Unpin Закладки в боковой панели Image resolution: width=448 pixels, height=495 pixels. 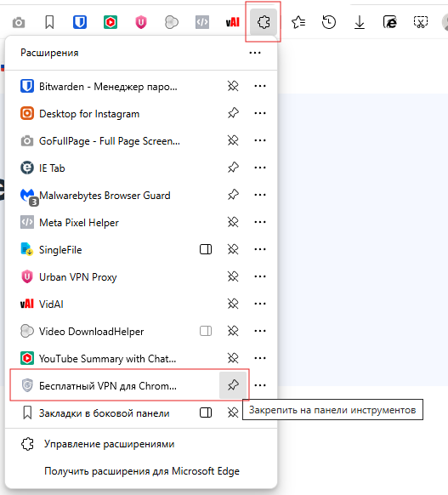(233, 412)
